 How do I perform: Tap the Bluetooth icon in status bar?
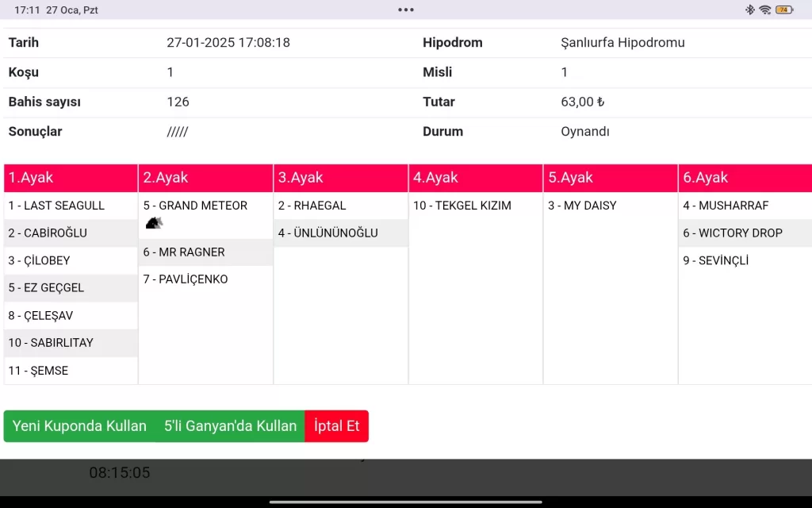(x=749, y=10)
